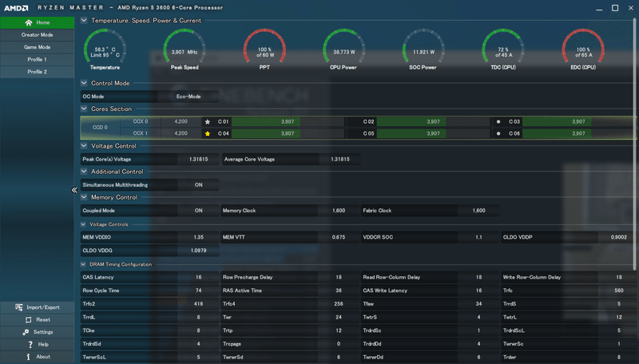Click the Trfc value 560

(x=618, y=291)
